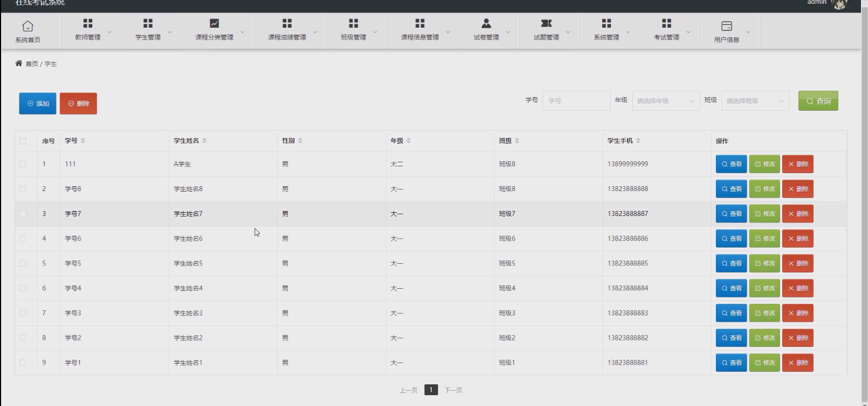Select all rows via header checkbox

point(23,141)
